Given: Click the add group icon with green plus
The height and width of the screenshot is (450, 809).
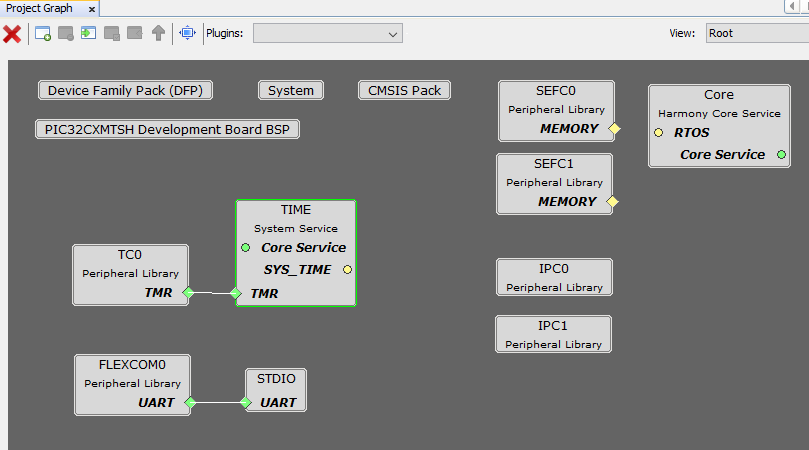Looking at the screenshot, I should tap(43, 34).
